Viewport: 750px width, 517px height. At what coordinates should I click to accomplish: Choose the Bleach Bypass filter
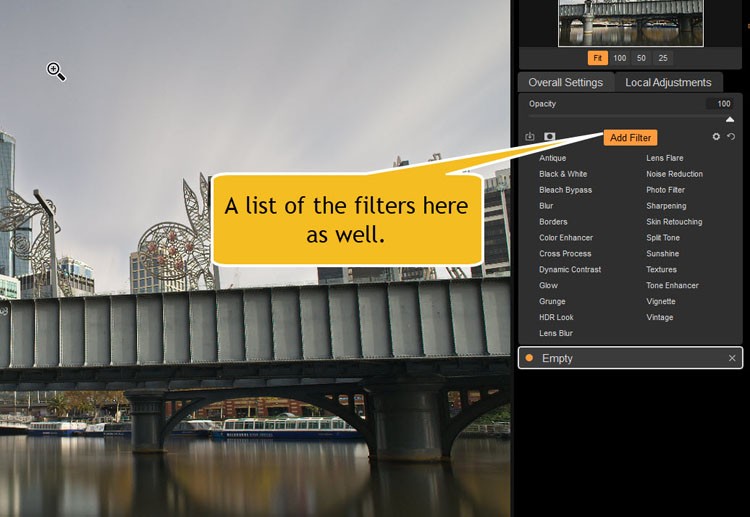pos(565,190)
